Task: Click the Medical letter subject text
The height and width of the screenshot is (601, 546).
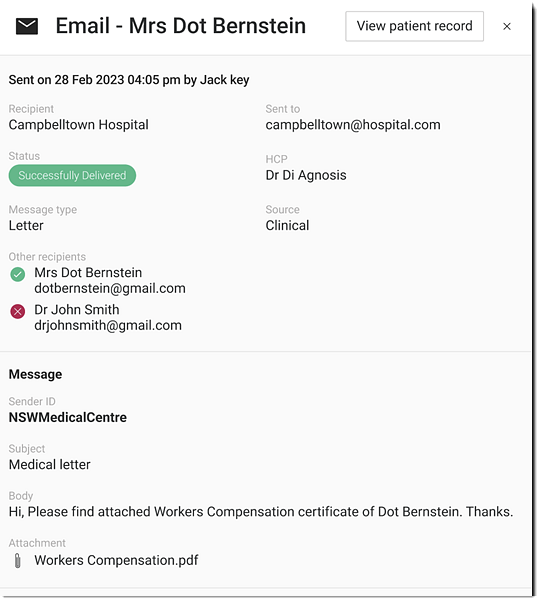Action: click(x=49, y=465)
